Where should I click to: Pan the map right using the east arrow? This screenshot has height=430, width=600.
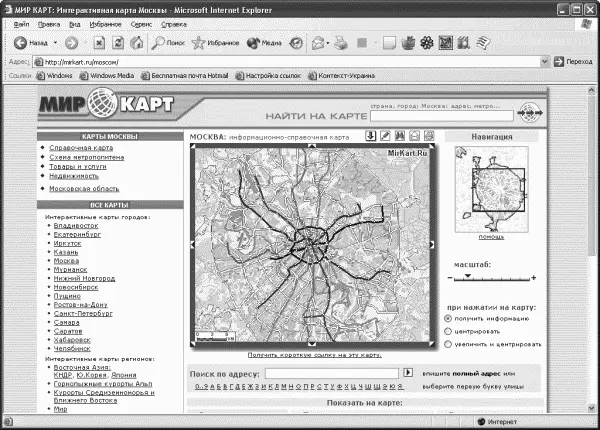(x=432, y=244)
